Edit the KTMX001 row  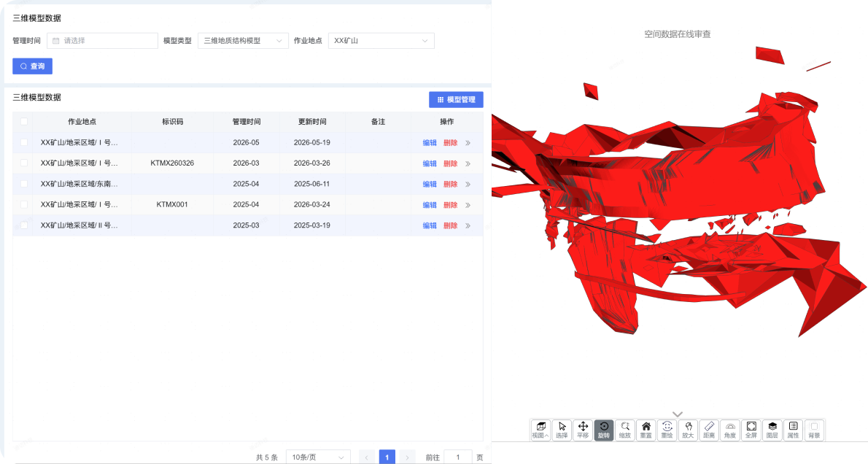click(430, 205)
